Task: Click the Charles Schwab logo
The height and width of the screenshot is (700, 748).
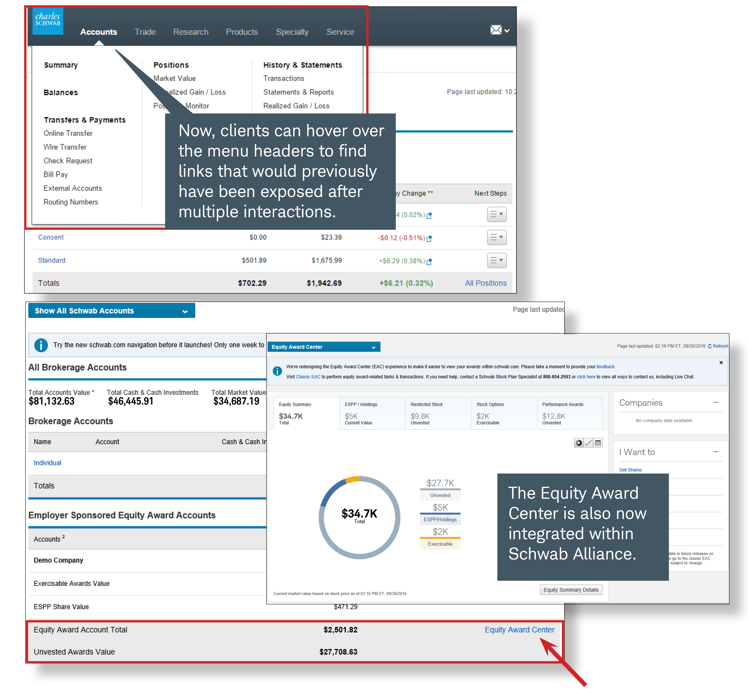Action: [48, 21]
